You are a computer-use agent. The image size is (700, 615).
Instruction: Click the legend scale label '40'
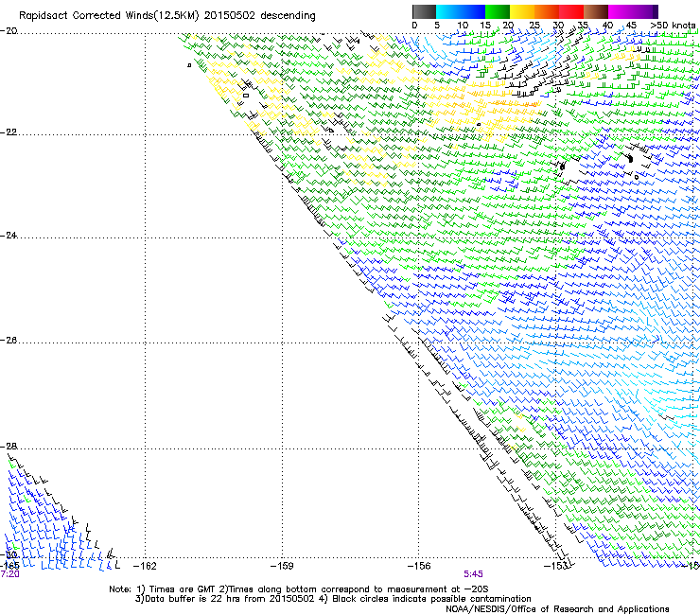607,26
